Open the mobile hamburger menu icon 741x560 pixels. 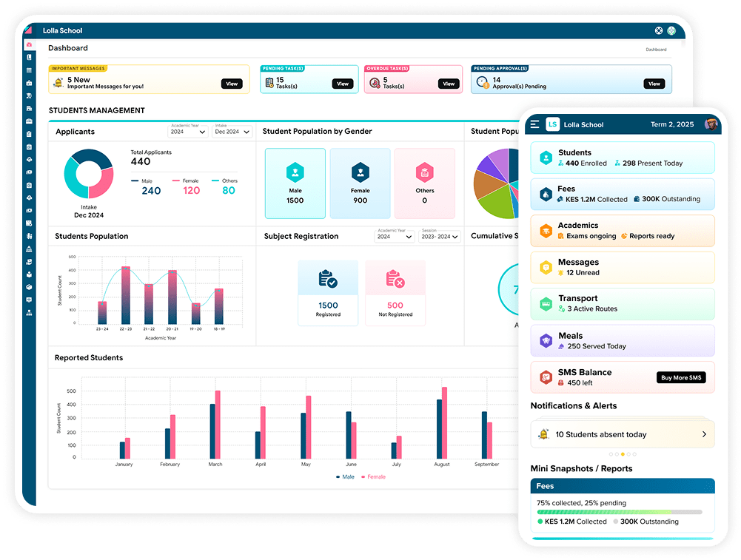click(534, 124)
